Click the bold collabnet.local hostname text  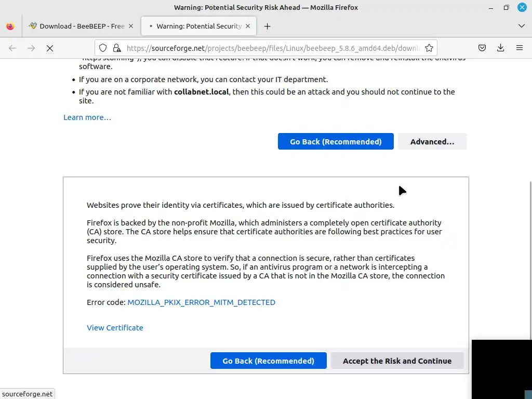(x=201, y=92)
